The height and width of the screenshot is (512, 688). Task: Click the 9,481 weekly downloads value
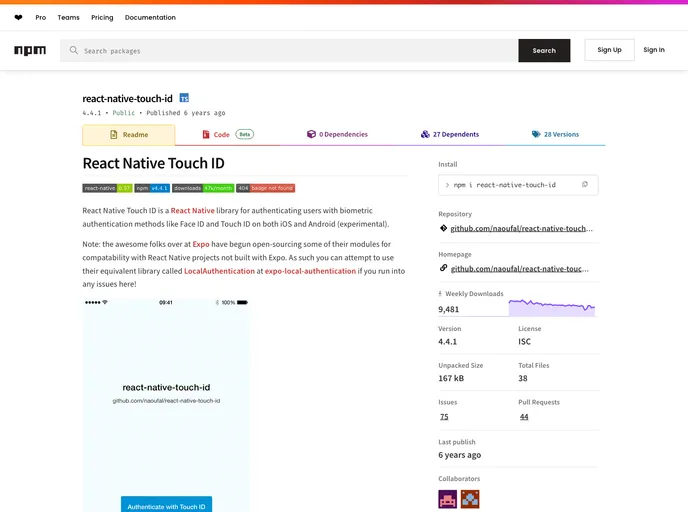(448, 309)
